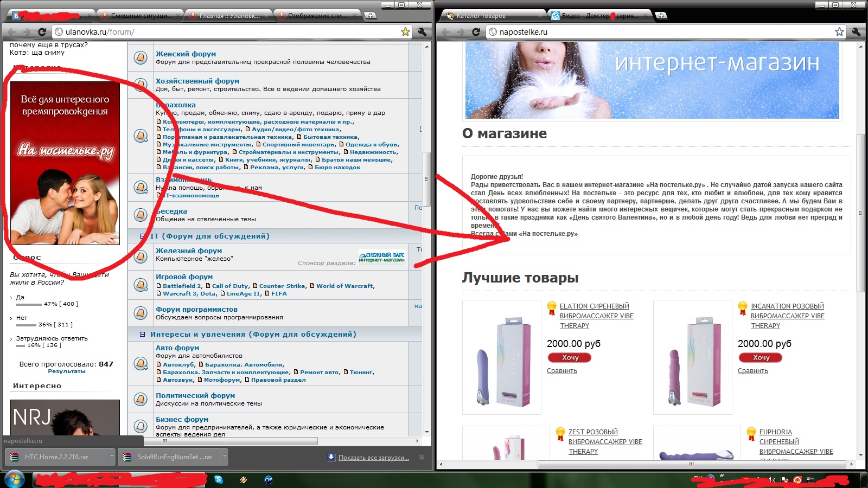The width and height of the screenshot is (868, 488).
Task: Click the Политический форум folder icon
Action: (x=141, y=399)
